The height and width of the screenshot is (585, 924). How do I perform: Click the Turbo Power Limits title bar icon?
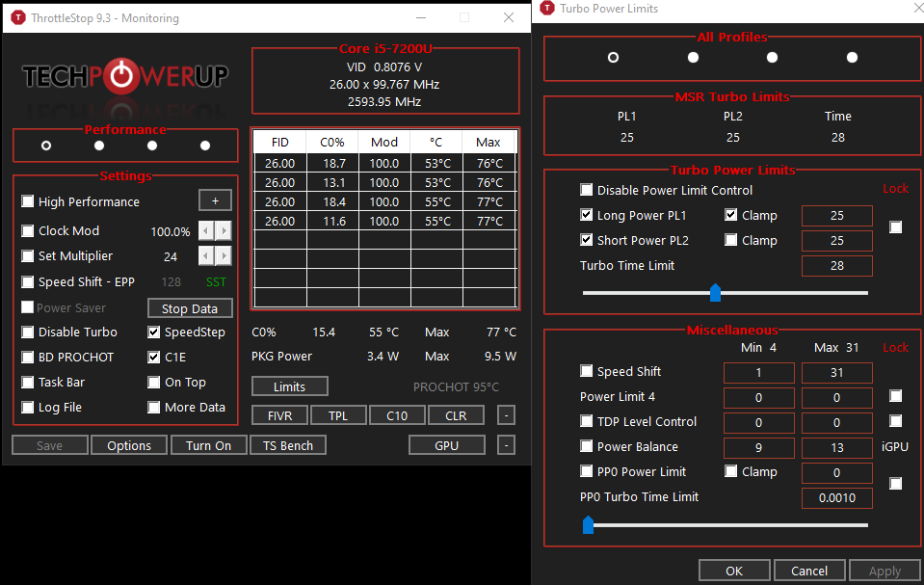point(547,9)
